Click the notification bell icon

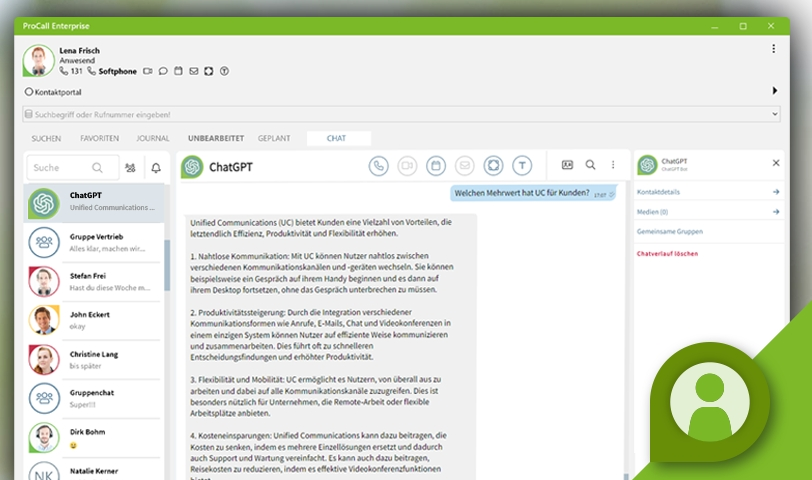pyautogui.click(x=156, y=168)
